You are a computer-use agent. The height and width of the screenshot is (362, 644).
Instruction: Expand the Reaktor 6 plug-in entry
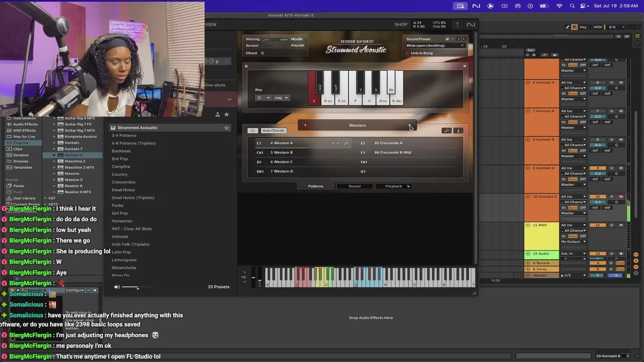(x=54, y=186)
